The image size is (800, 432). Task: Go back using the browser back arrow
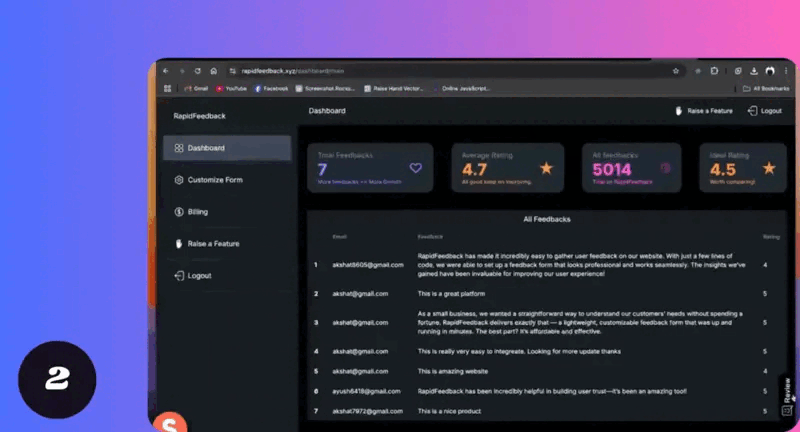[x=166, y=71]
